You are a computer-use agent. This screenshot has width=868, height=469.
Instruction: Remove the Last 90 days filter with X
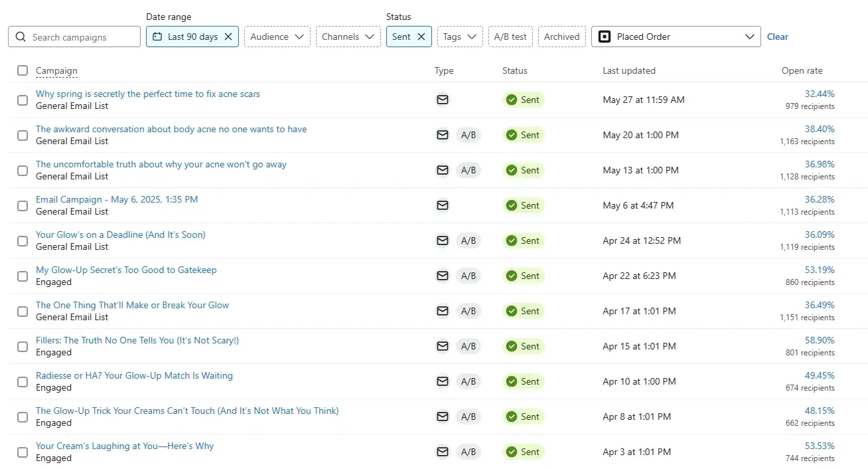[228, 37]
